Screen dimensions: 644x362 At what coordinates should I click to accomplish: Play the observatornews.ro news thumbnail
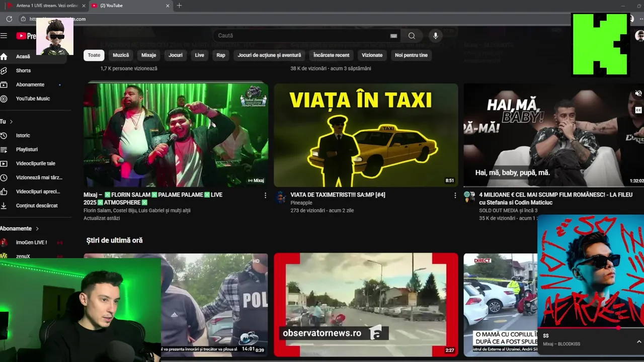tap(366, 305)
